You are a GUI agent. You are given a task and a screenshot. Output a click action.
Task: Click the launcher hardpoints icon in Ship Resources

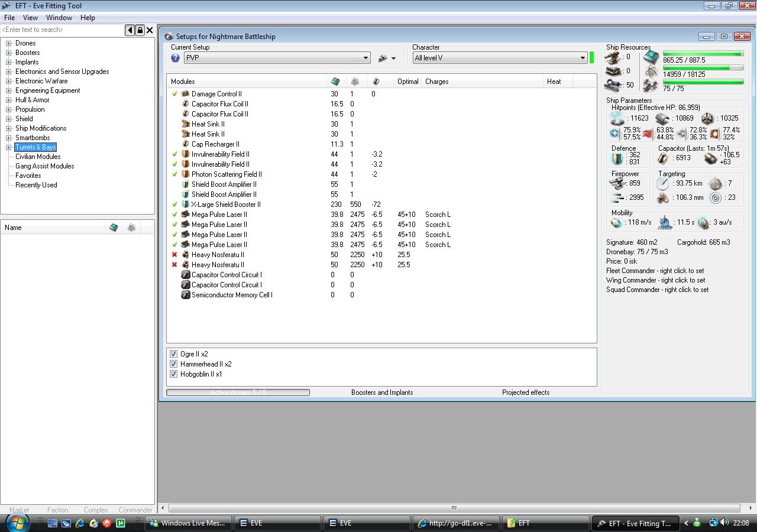tap(613, 71)
